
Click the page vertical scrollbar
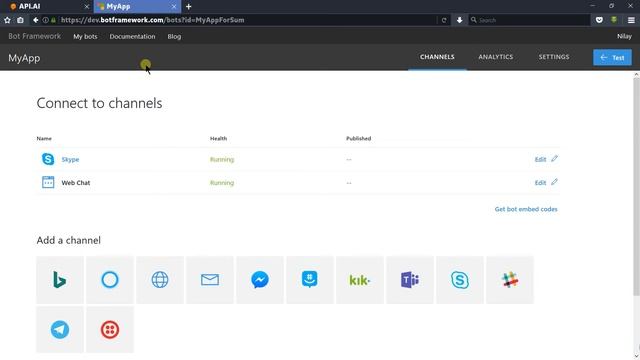[636, 186]
